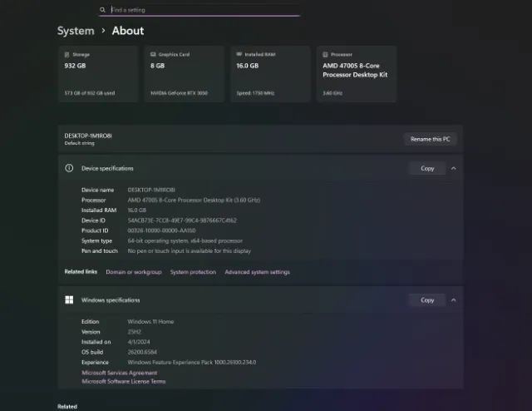The width and height of the screenshot is (532, 411).
Task: Click the Version 25H2 value
Action: [135, 332]
